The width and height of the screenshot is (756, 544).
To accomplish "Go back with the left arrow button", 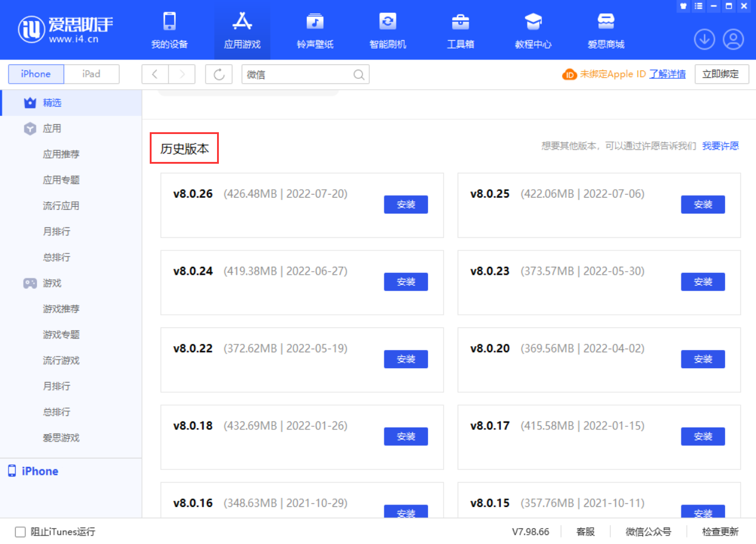I will (x=155, y=74).
